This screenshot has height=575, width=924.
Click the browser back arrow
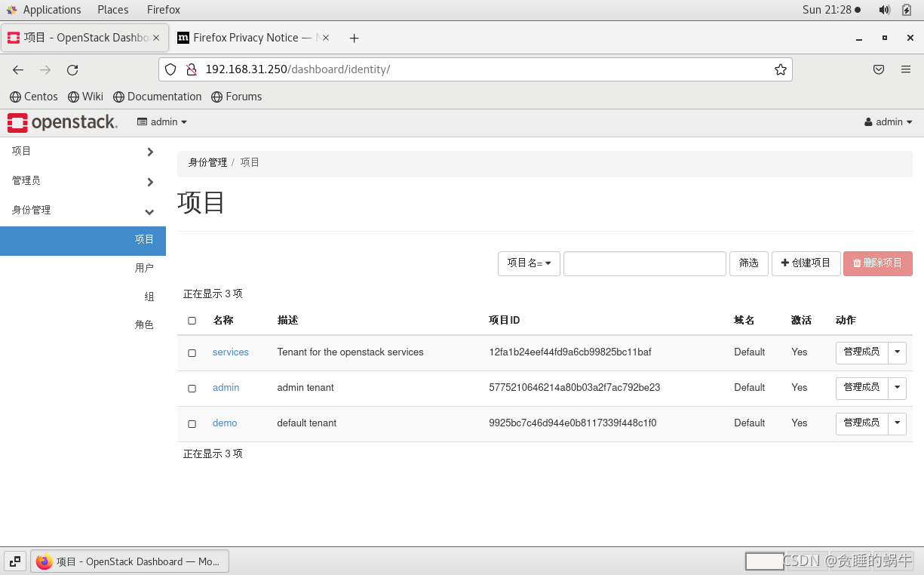point(18,69)
